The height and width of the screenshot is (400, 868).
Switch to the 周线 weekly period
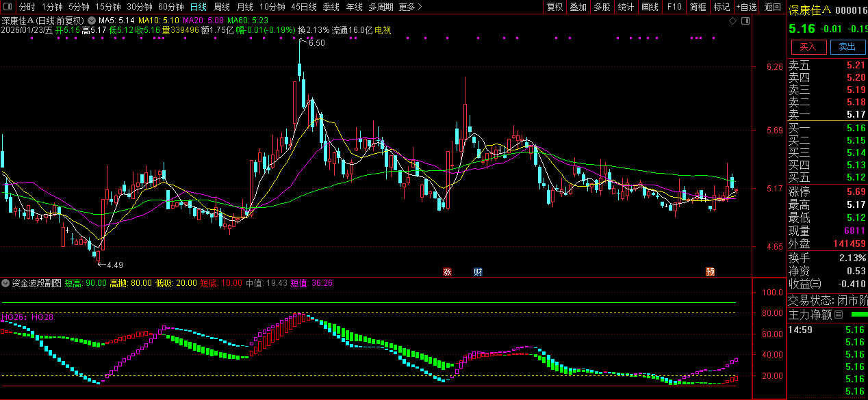222,7
